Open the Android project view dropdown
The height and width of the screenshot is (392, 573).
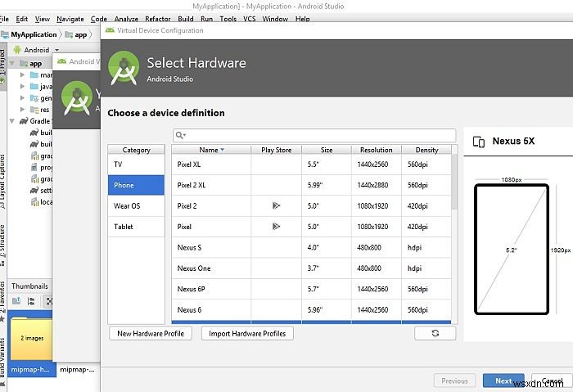click(36, 50)
